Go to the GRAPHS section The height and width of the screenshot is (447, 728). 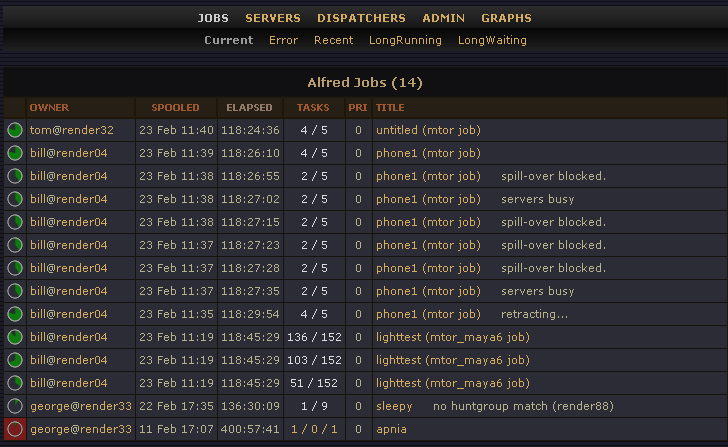(506, 18)
